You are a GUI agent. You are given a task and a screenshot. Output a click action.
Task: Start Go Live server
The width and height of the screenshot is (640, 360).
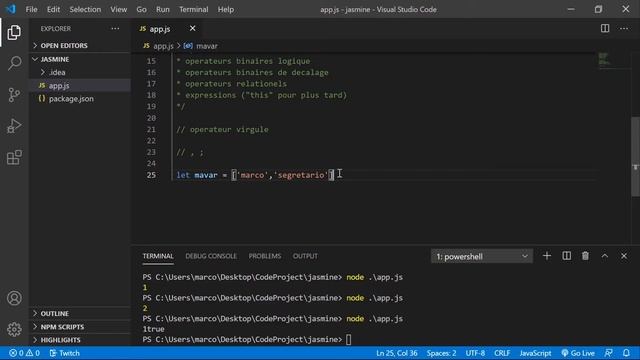[578, 353]
